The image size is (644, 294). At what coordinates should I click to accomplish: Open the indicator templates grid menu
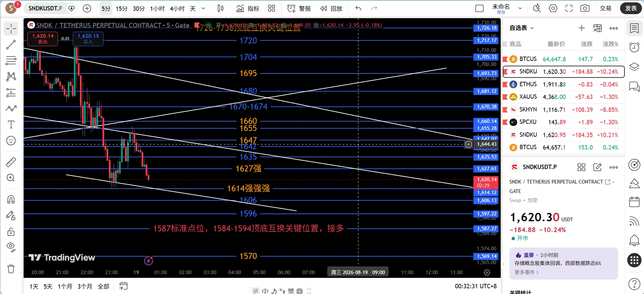coord(272,8)
